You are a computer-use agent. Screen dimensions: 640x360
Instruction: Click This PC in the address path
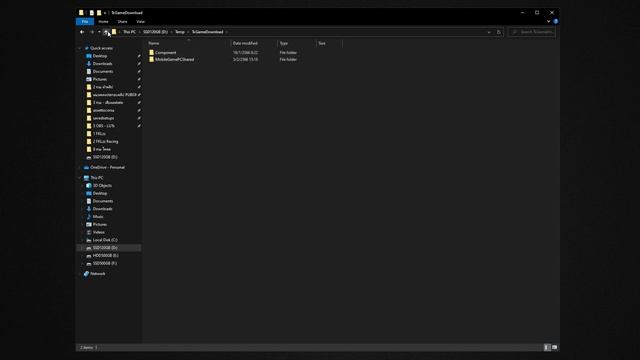tap(129, 32)
